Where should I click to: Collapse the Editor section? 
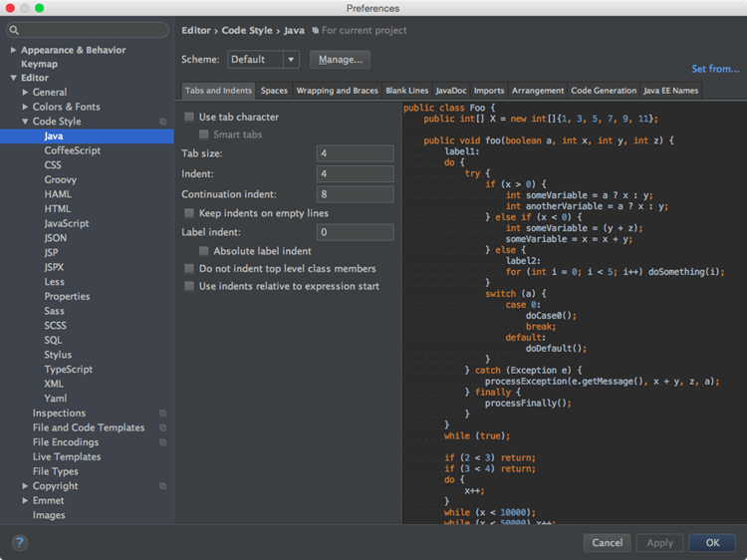[13, 78]
